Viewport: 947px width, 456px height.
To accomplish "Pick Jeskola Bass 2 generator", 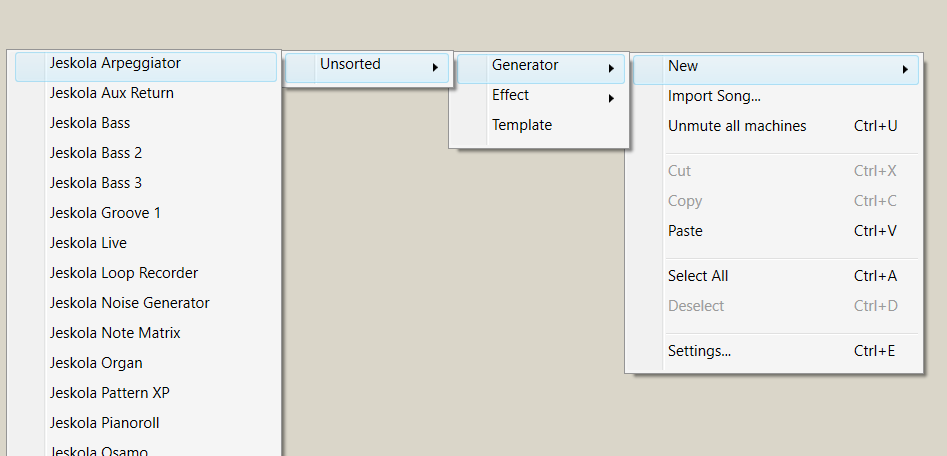I will point(96,153).
